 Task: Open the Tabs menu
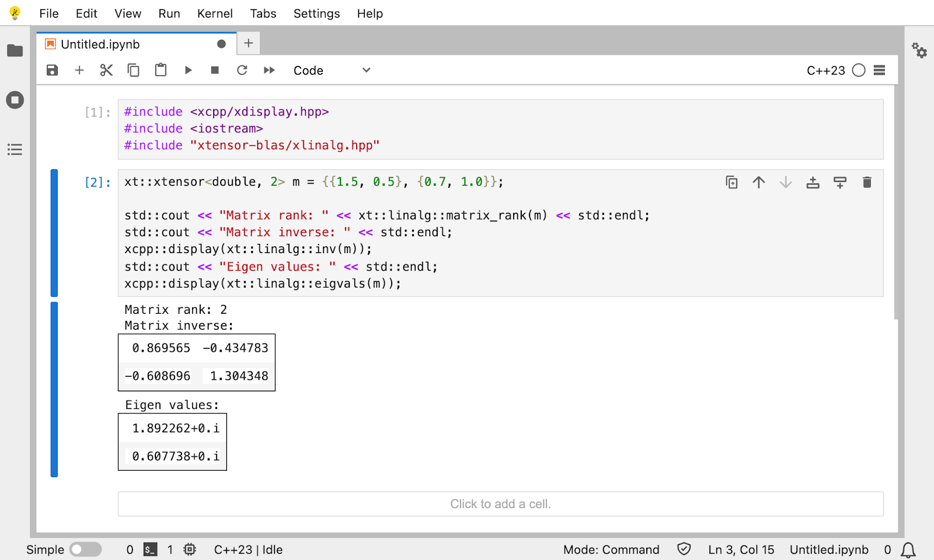263,13
